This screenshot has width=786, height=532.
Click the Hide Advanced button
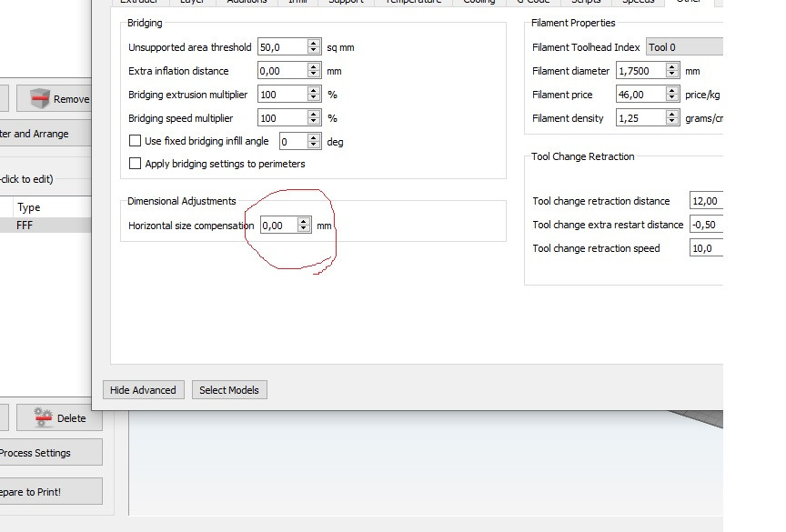point(143,389)
